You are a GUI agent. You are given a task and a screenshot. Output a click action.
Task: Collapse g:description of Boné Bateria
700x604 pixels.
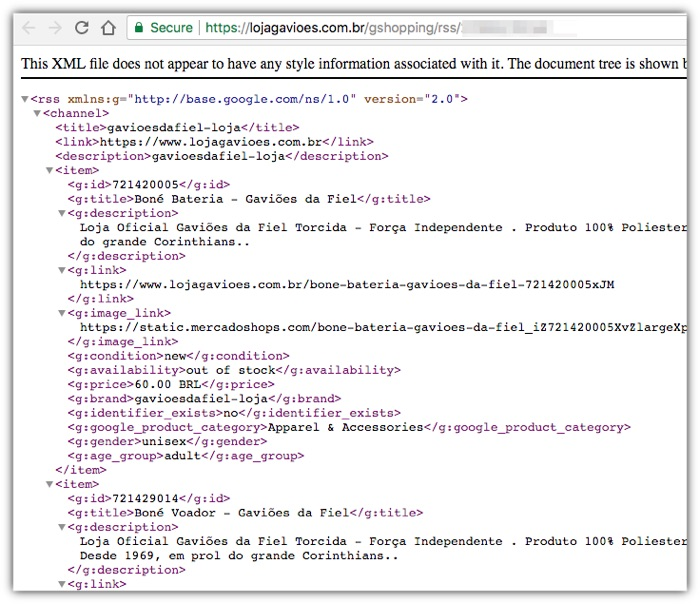pos(62,213)
